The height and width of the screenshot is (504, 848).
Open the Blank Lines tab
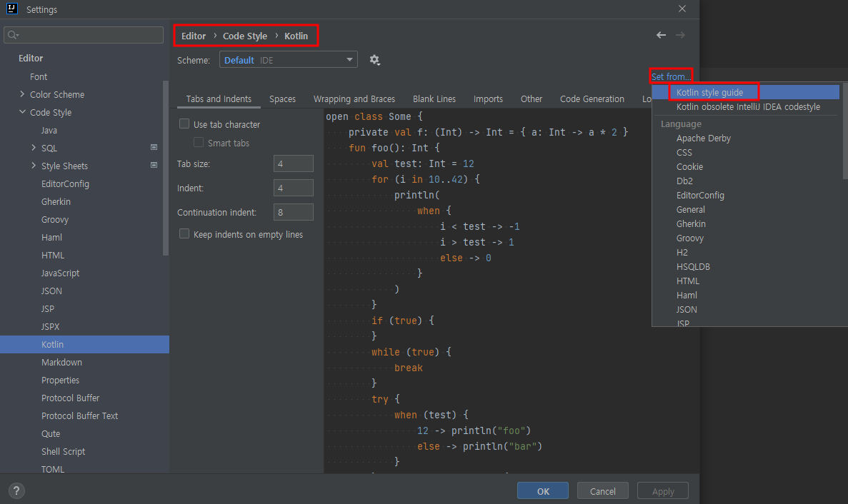pos(434,99)
